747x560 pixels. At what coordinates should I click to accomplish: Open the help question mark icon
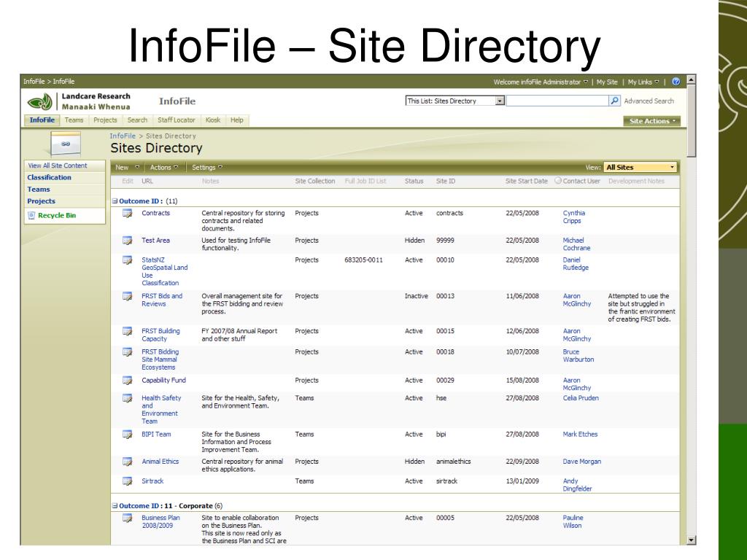point(676,82)
